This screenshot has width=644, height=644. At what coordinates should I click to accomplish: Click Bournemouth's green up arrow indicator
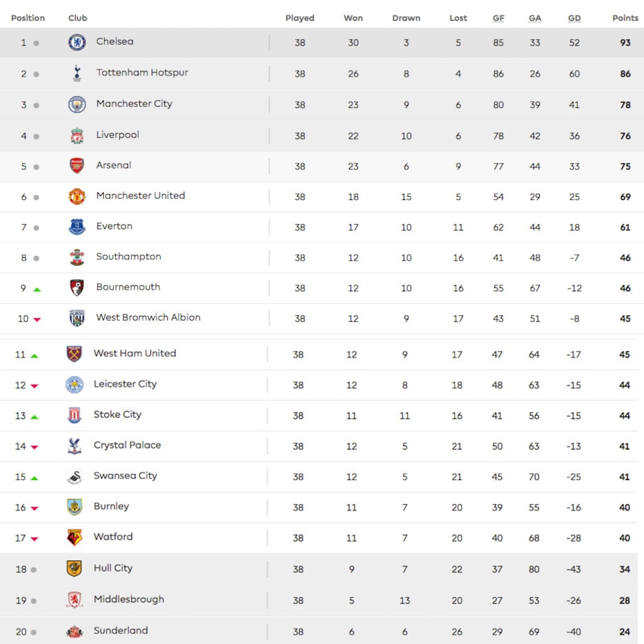tap(37, 289)
